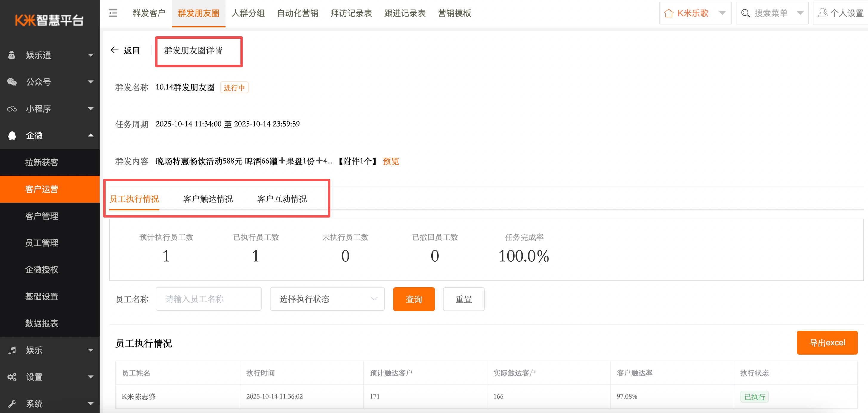Click the orange 查询 button
This screenshot has height=413, width=868.
point(413,299)
